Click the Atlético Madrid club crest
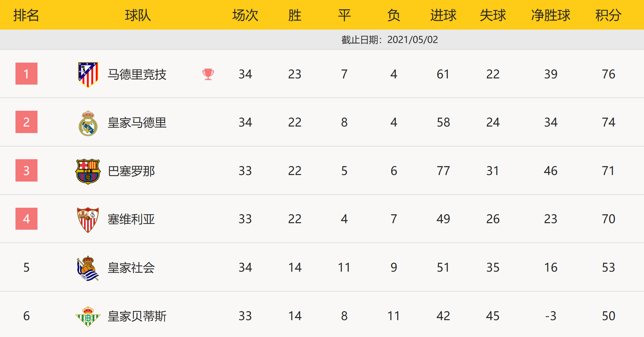The width and height of the screenshot is (644, 337). click(88, 74)
